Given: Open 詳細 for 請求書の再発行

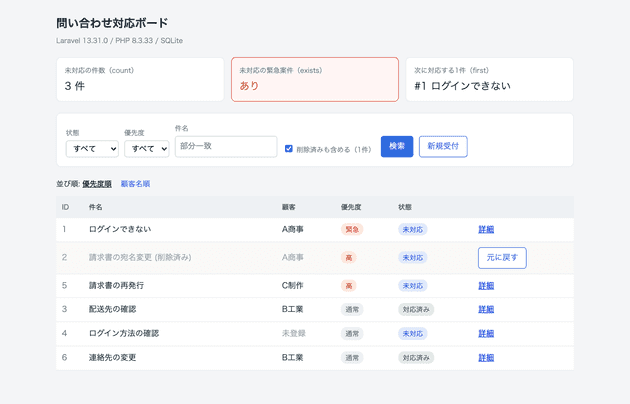Looking at the screenshot, I should point(486,286).
